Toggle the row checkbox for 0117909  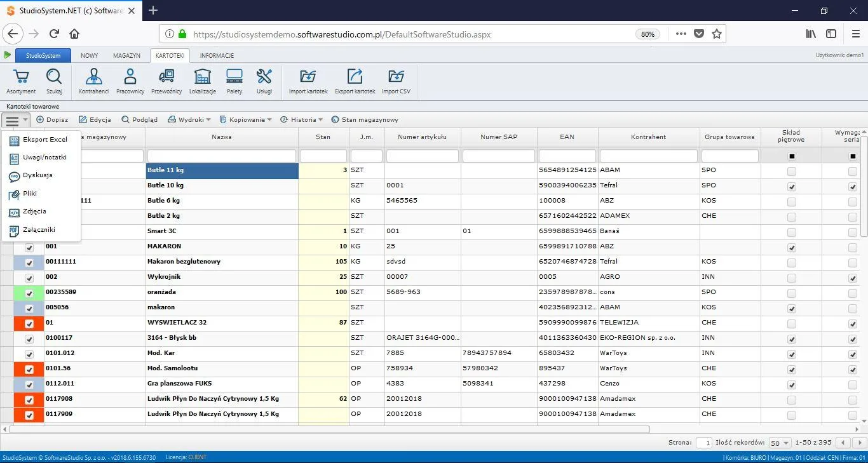pos(29,415)
